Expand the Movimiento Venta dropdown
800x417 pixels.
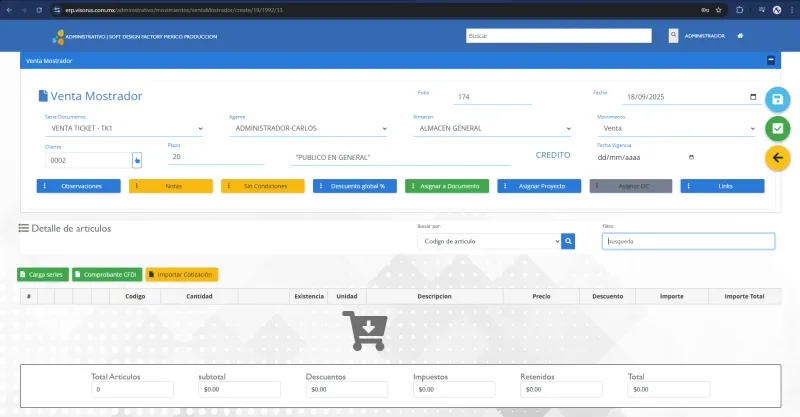pyautogui.click(x=677, y=128)
